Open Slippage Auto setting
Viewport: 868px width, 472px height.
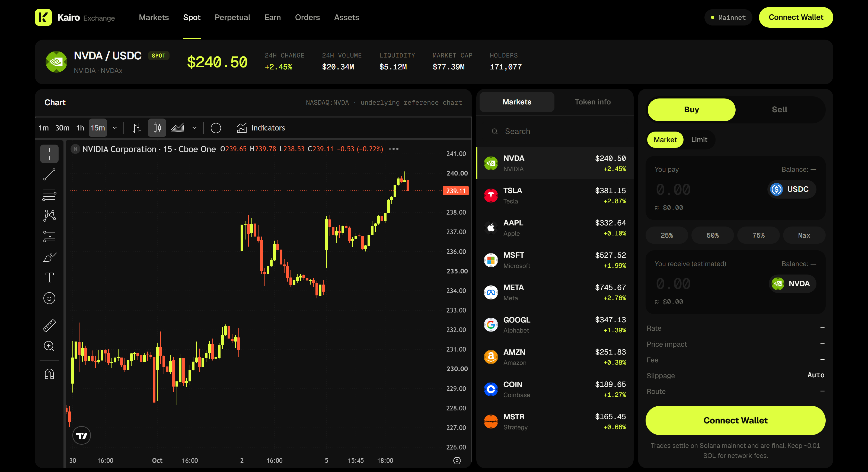815,375
